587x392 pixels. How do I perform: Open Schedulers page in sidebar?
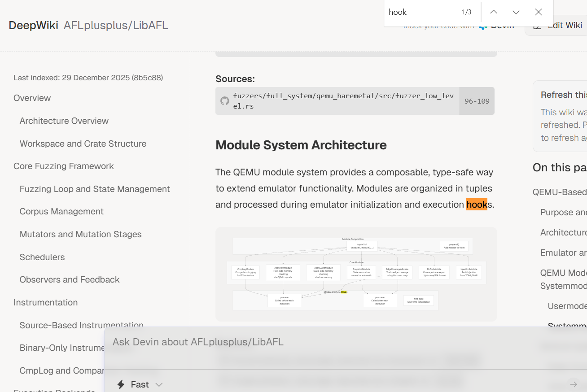tap(42, 257)
